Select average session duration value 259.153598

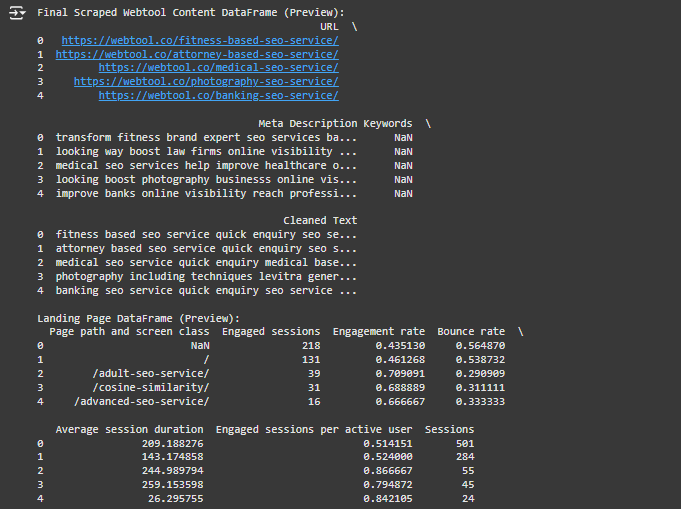(x=172, y=485)
